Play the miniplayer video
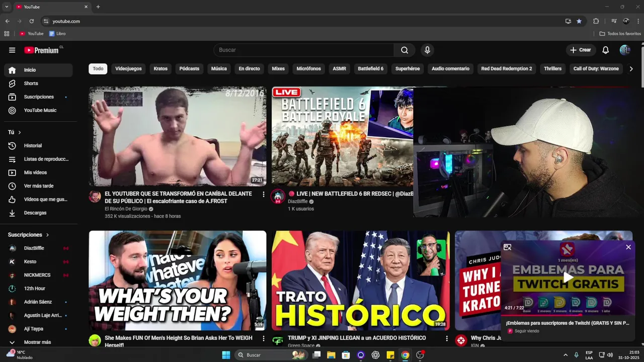This screenshot has height=362, width=644. pyautogui.click(x=568, y=277)
